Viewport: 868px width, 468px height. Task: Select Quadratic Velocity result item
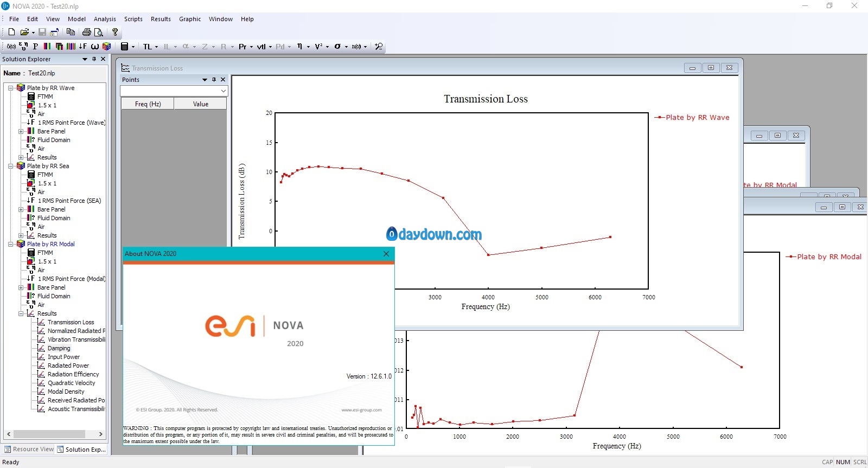[x=71, y=383]
